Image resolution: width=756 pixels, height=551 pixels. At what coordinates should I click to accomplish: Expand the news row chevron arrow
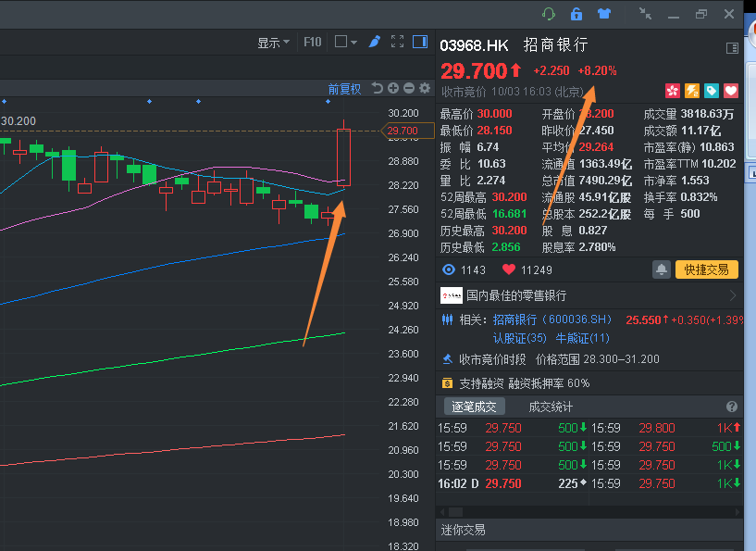pos(733,295)
